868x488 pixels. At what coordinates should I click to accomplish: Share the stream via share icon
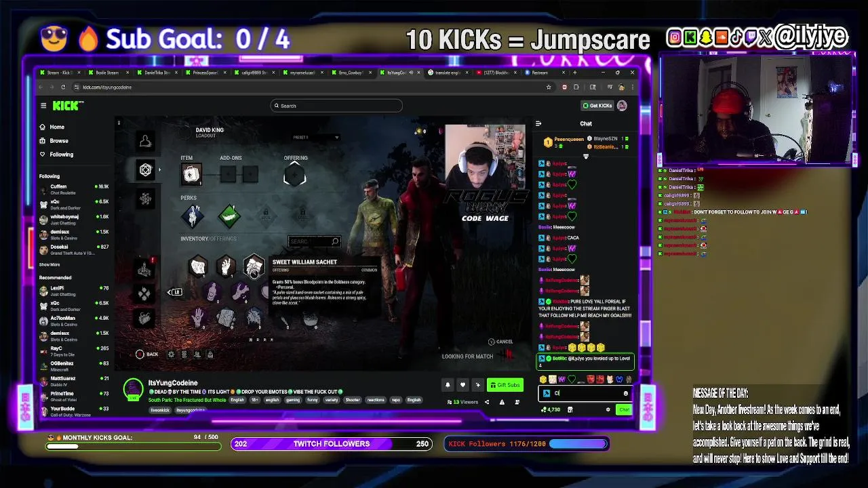pos(486,402)
